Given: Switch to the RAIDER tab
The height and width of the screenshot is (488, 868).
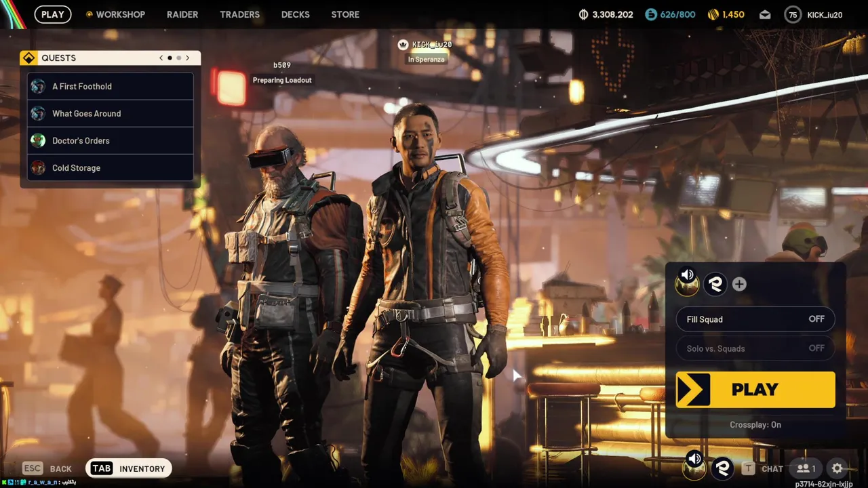Looking at the screenshot, I should pyautogui.click(x=182, y=14).
